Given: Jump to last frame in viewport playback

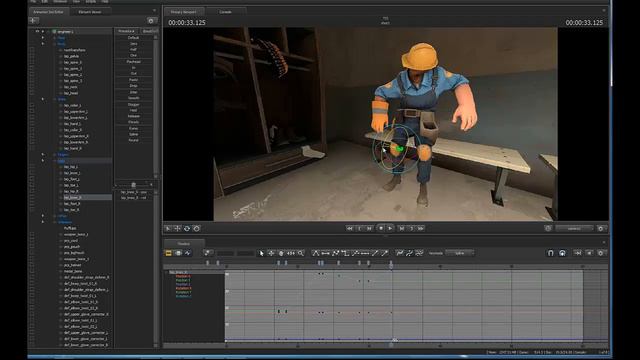Looking at the screenshot, I should click(x=421, y=229).
